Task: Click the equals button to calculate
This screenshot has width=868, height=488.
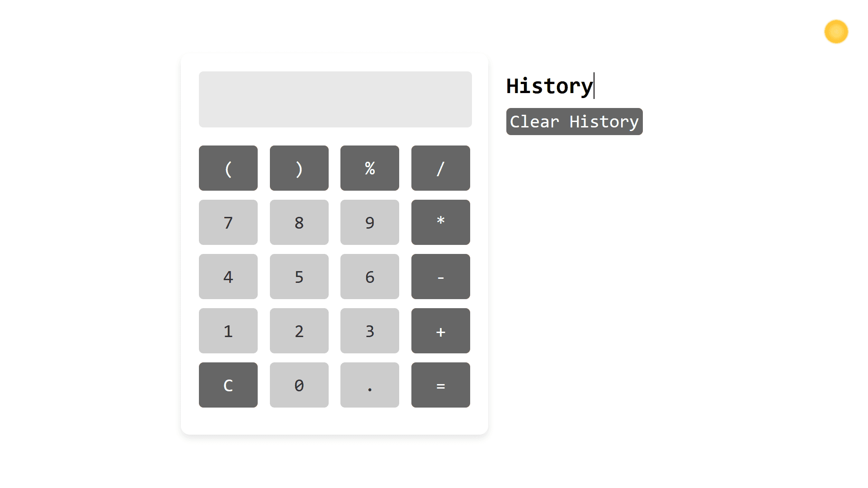Action: (441, 385)
